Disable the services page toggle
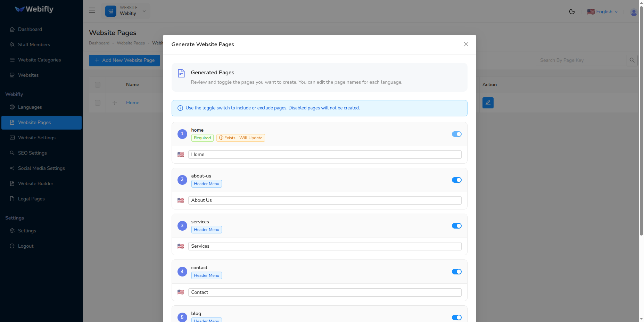The image size is (644, 322). [x=456, y=226]
